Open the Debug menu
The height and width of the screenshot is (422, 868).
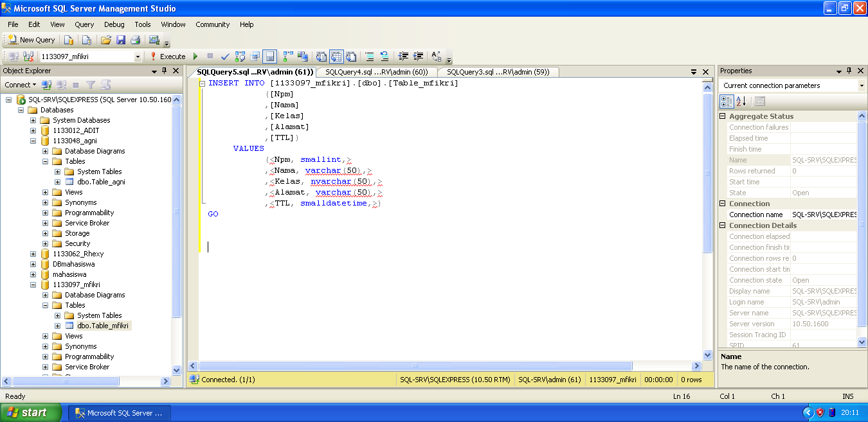coord(114,24)
